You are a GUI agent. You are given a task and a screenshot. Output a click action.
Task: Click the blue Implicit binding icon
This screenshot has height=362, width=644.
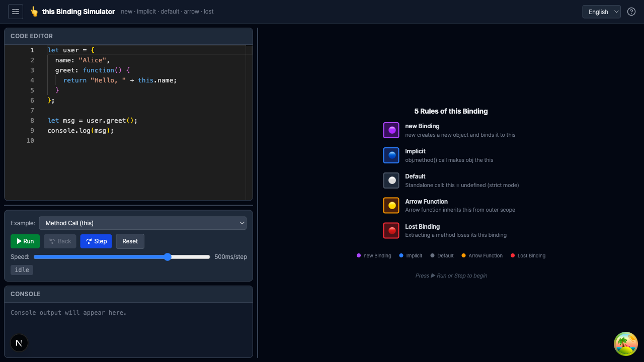coord(391,155)
